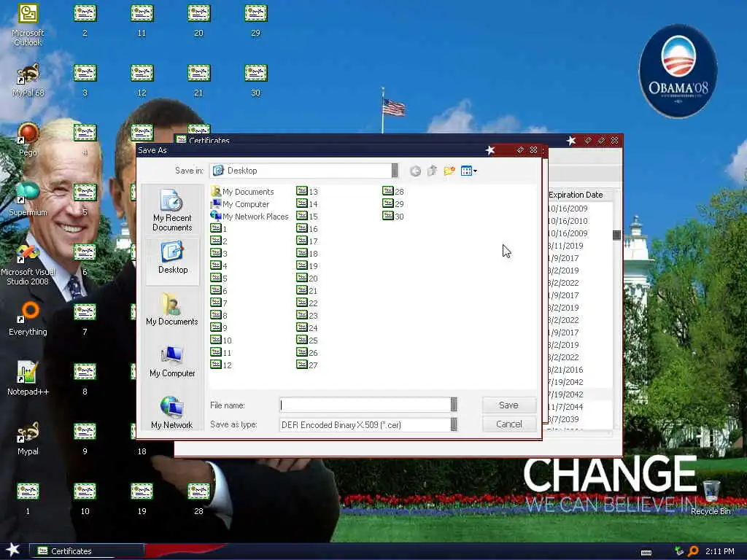This screenshot has height=560, width=747.
Task: Choose My Computer in places bar
Action: pos(172,362)
